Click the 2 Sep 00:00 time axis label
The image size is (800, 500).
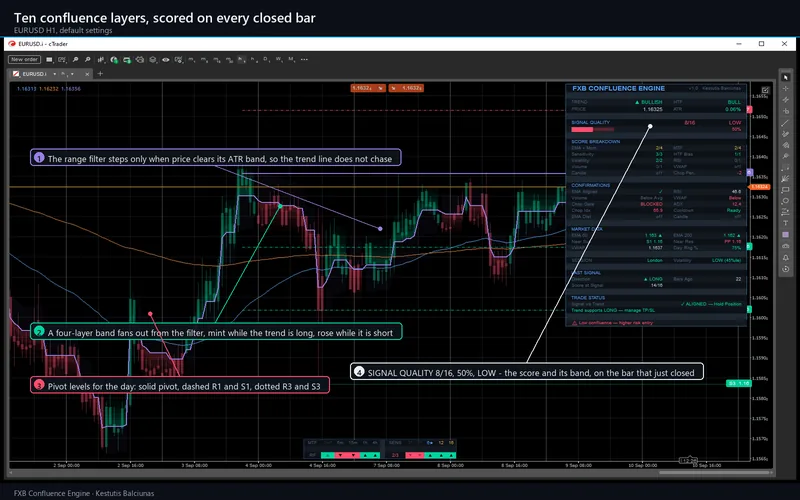point(66,465)
